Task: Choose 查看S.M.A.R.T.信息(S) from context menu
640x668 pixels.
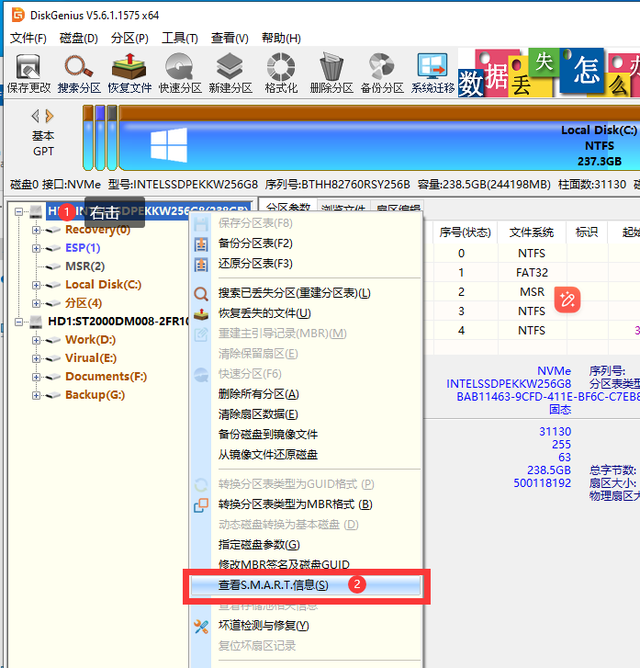Action: pyautogui.click(x=306, y=585)
